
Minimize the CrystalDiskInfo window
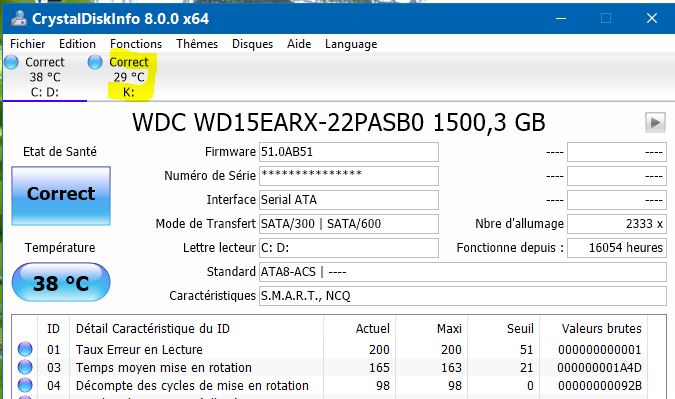[x=560, y=19]
